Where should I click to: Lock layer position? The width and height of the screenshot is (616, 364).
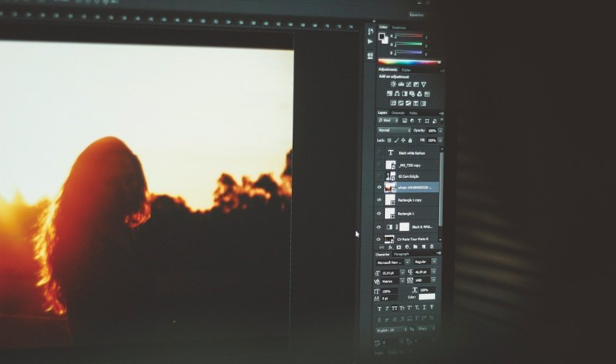[403, 140]
